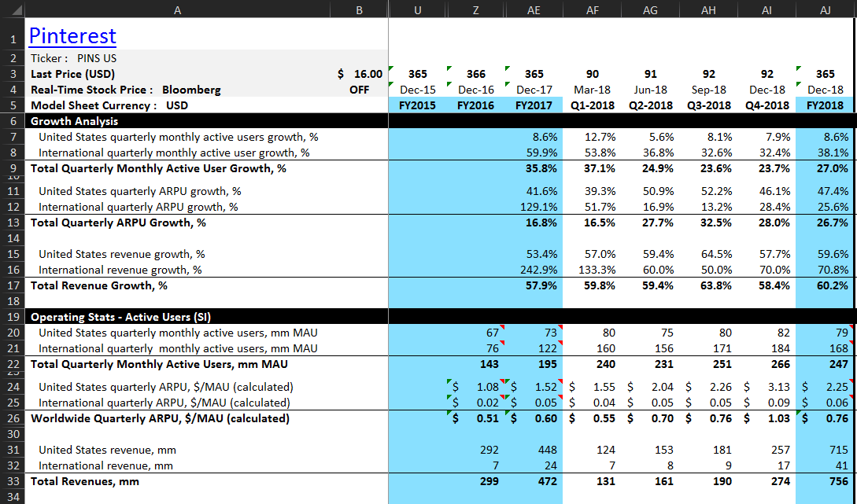Screen dimensions: 857x504
Task: Click FY2018 international MAU 168
Action: coord(826,348)
